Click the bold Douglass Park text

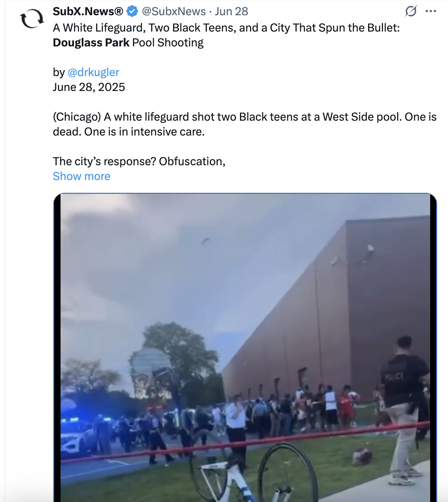pos(91,43)
